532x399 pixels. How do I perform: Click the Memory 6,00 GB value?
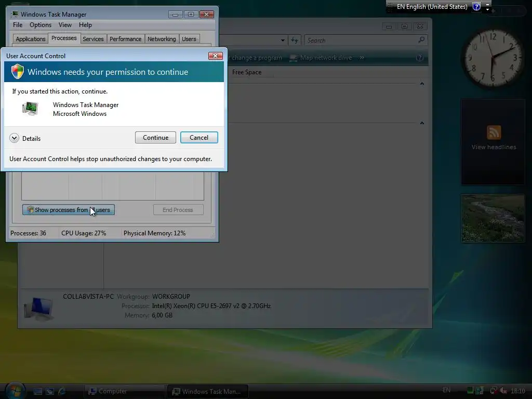(162, 315)
